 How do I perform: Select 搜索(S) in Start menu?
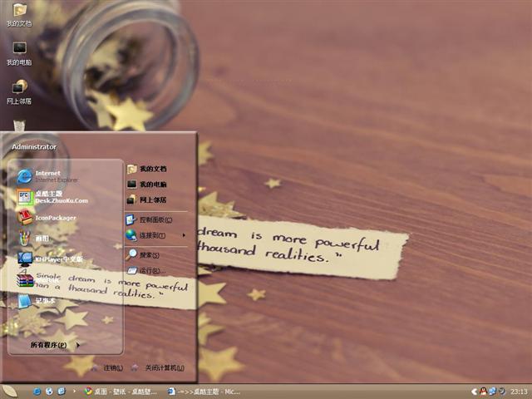pyautogui.click(x=150, y=255)
